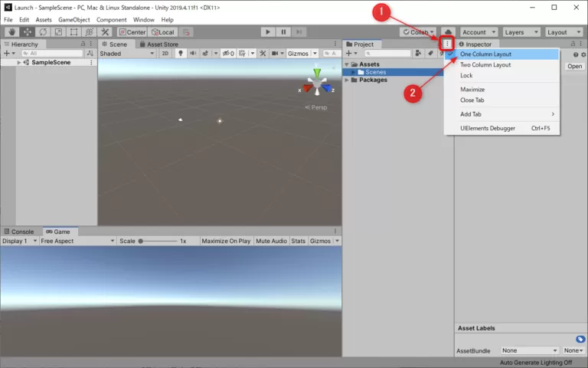Select the Rotate tool

pos(43,32)
